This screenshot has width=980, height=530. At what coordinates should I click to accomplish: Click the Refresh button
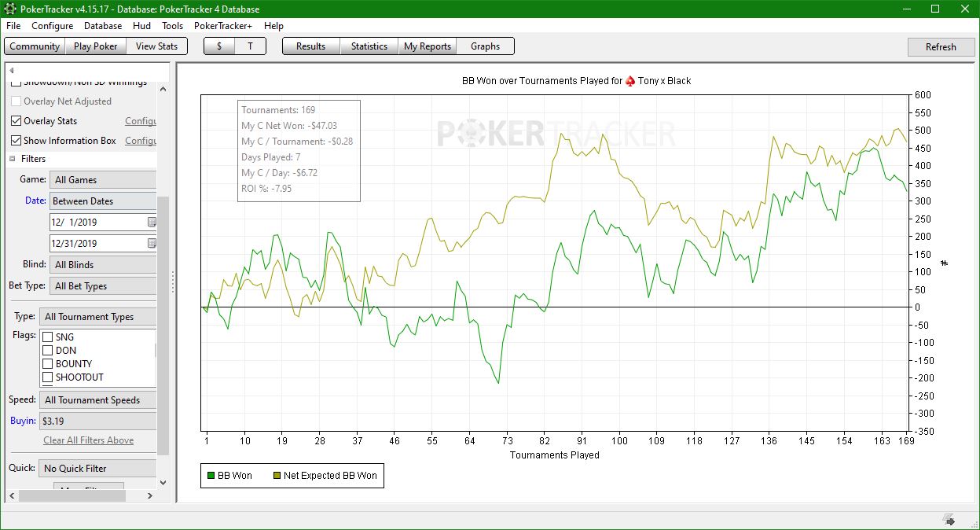[941, 47]
